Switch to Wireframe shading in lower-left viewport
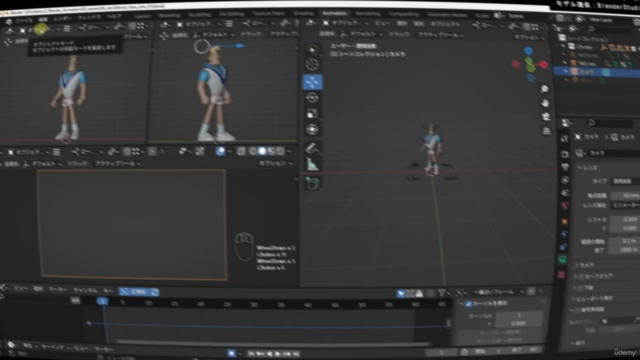Image resolution: width=640 pixels, height=360 pixels. point(253,151)
